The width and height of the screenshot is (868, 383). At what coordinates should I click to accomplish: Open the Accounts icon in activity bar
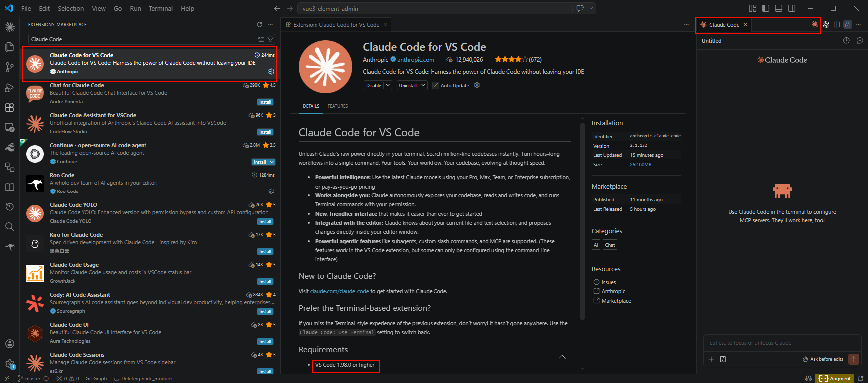click(10, 344)
